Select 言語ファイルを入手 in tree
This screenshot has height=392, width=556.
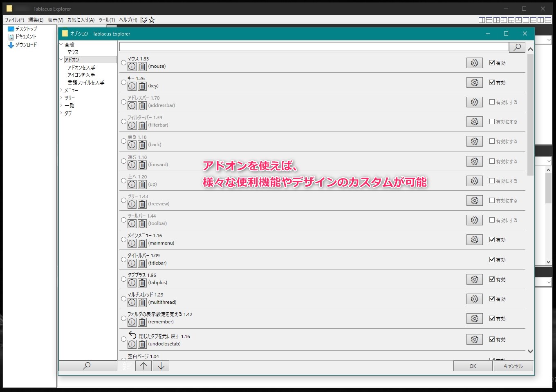(x=86, y=82)
